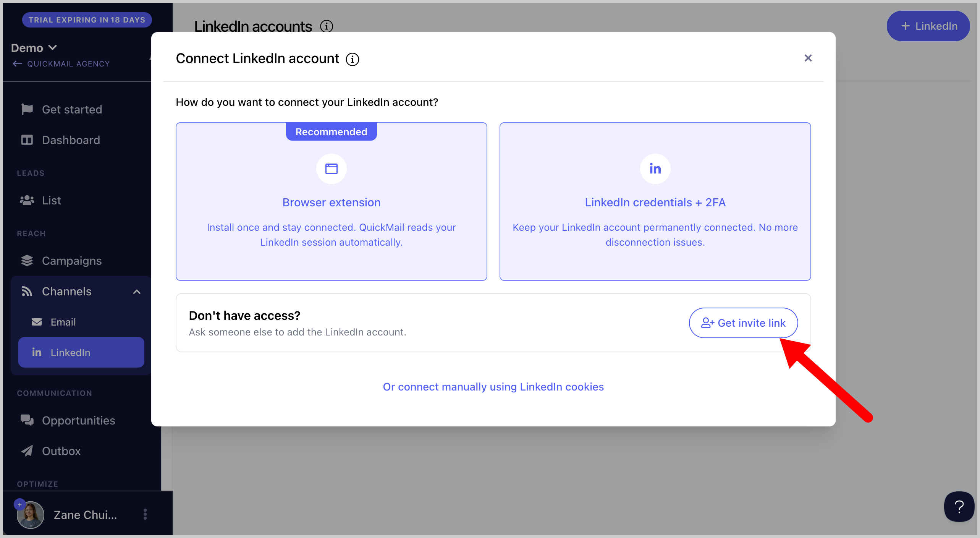Open the Dashboard page

pos(71,140)
